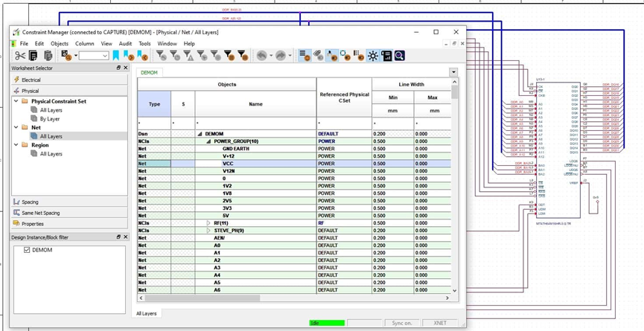Click the Undo arrow icon
The height and width of the screenshot is (331, 644).
point(261,56)
